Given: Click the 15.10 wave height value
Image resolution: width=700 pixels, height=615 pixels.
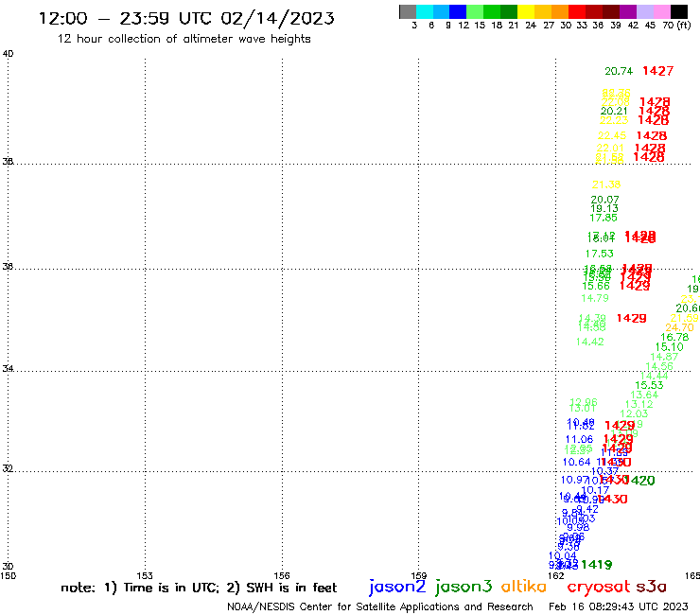Looking at the screenshot, I should point(669,347).
